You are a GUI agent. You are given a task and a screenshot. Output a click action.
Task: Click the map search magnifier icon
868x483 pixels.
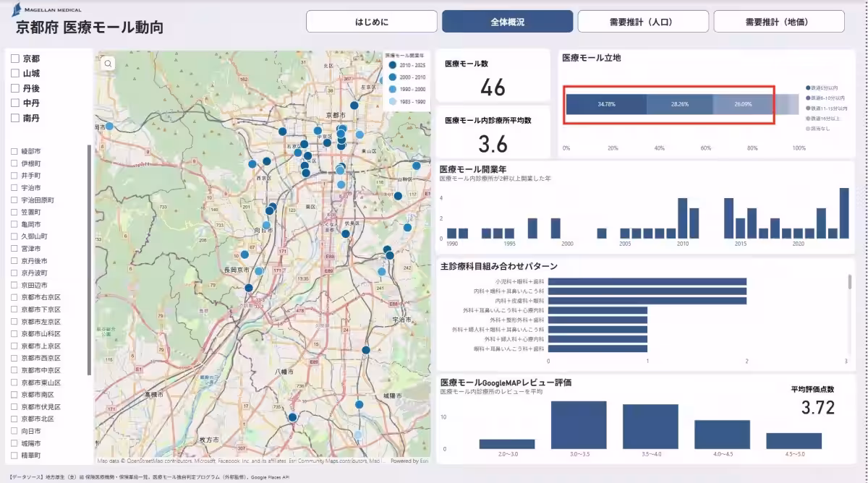[108, 64]
